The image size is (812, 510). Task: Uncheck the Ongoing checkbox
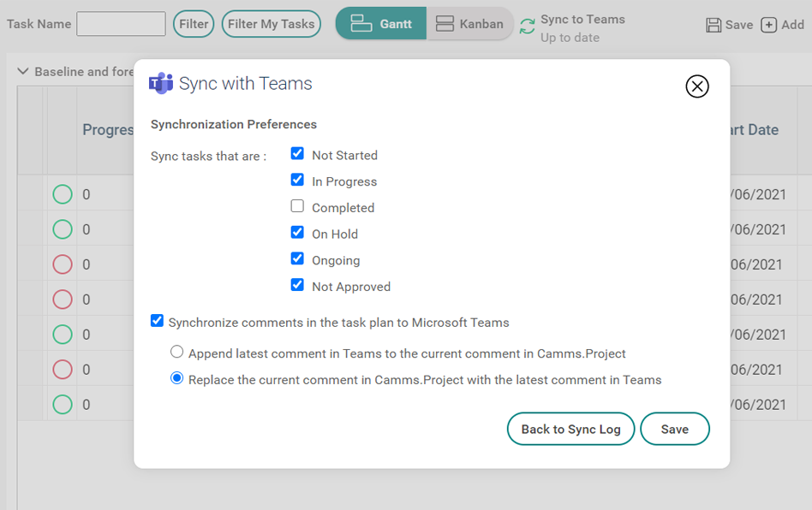297,258
